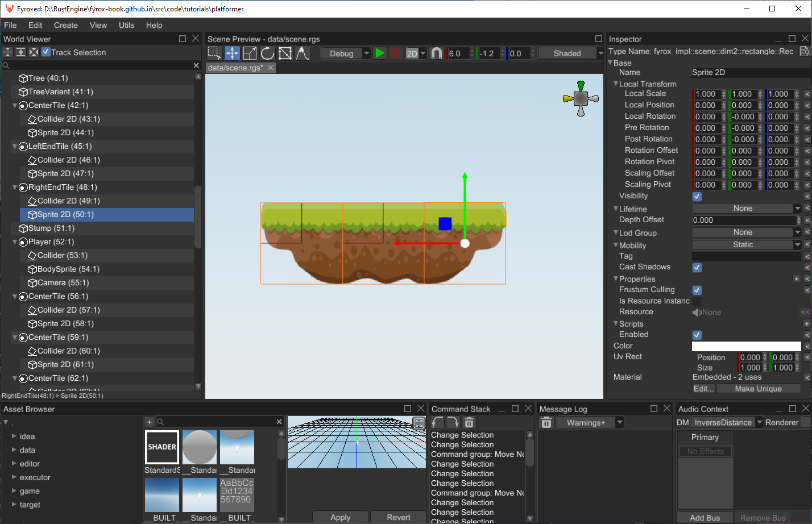This screenshot has height=524, width=812.
Task: Open the View menu
Action: click(98, 25)
